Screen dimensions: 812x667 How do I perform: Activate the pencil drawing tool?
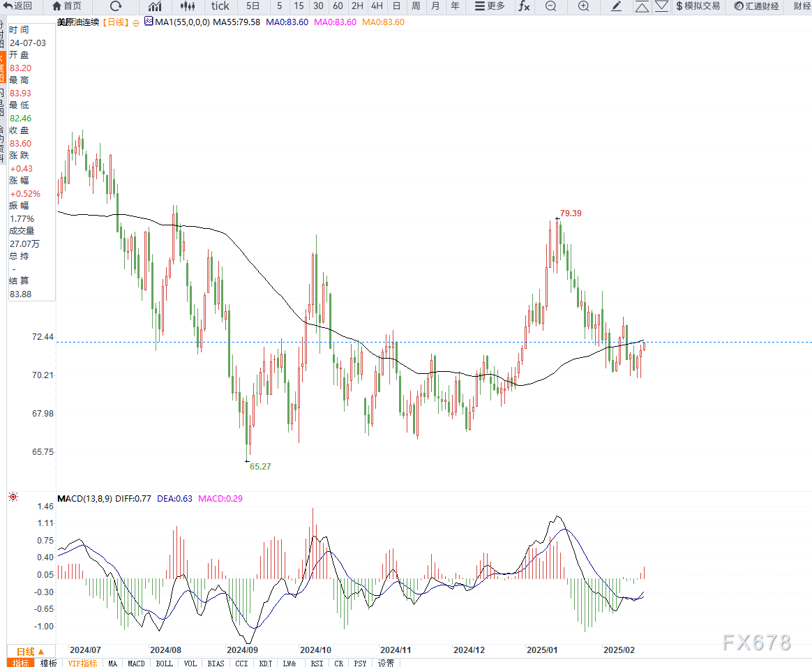tap(616, 6)
